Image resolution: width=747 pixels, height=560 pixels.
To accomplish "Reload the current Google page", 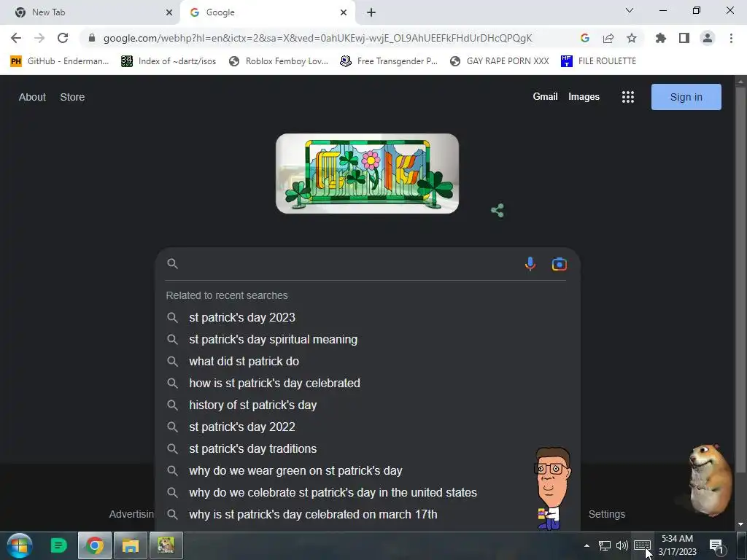I will pyautogui.click(x=63, y=38).
